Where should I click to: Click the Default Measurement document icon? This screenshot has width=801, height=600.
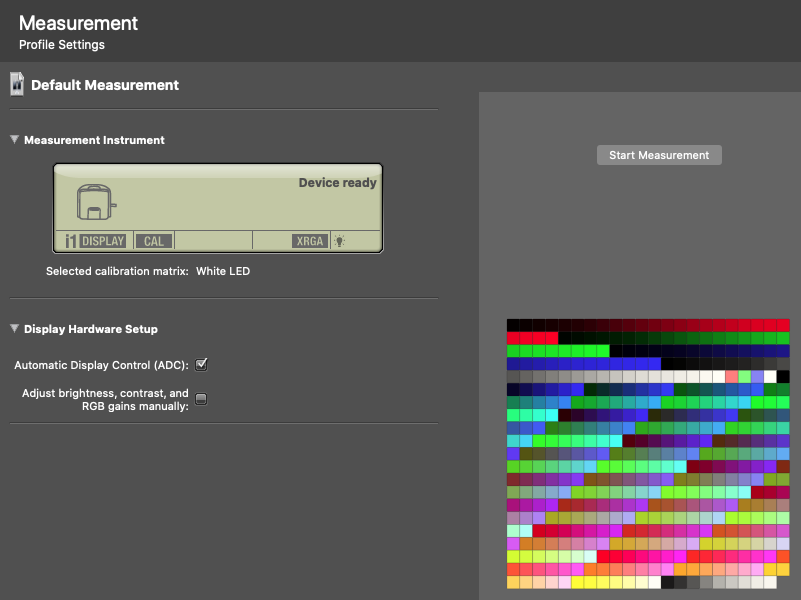17,84
